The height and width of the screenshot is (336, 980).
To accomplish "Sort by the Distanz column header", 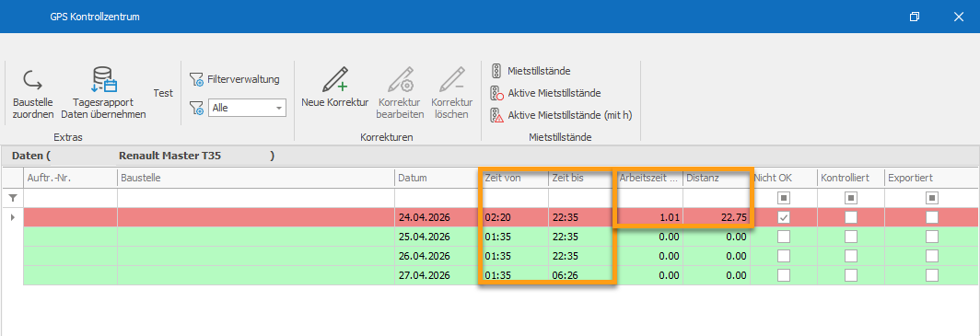I will (x=717, y=178).
